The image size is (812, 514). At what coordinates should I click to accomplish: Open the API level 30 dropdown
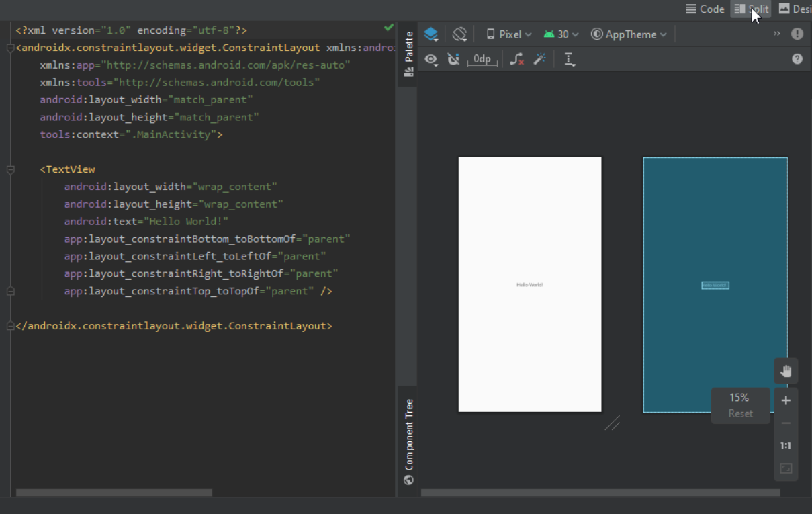(x=561, y=34)
